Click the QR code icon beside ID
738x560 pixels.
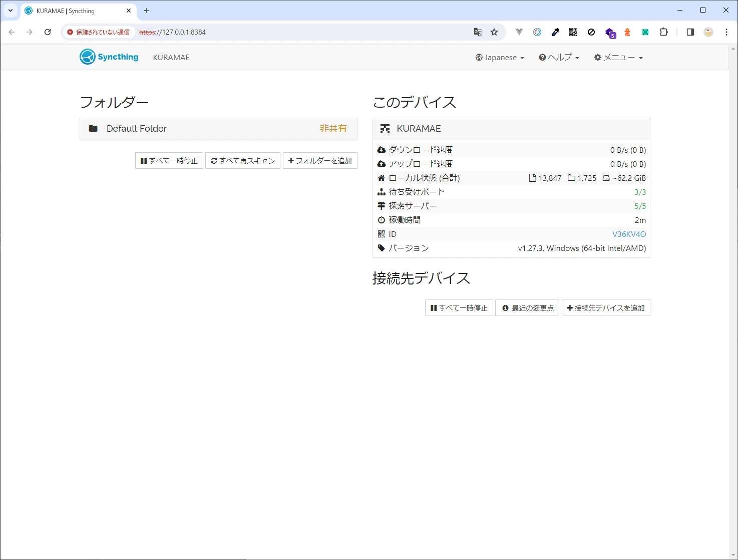point(382,234)
